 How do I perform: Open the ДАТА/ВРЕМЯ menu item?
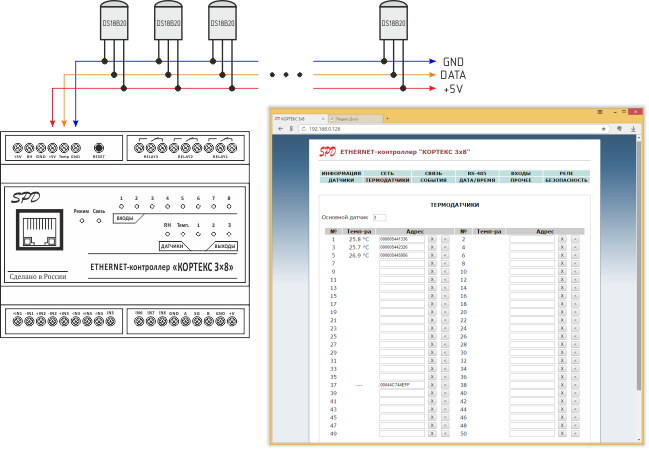(477, 180)
